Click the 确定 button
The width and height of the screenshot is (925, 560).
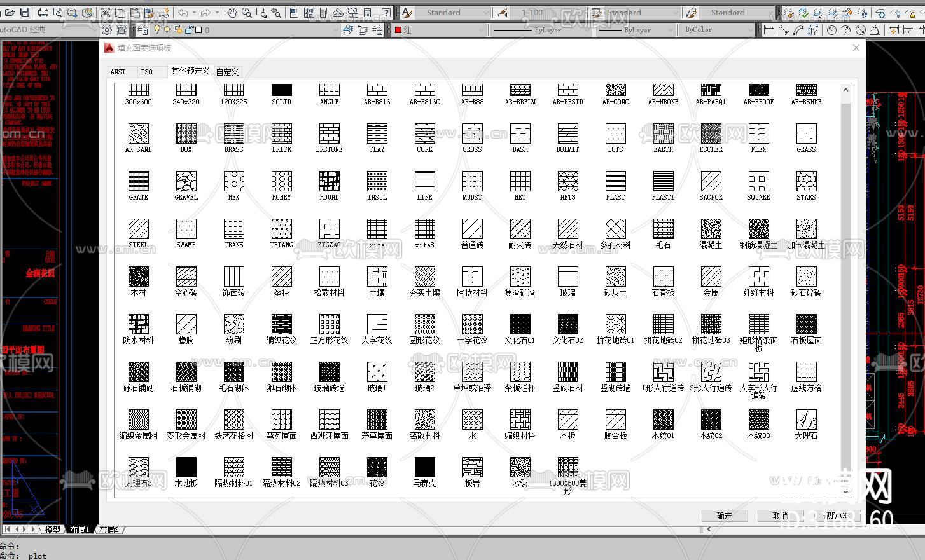724,516
